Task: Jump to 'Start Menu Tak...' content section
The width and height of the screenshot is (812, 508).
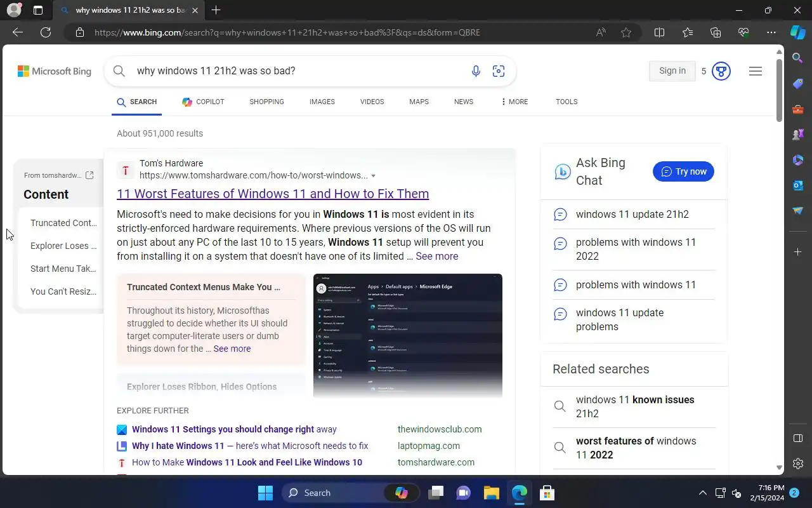Action: pyautogui.click(x=63, y=269)
